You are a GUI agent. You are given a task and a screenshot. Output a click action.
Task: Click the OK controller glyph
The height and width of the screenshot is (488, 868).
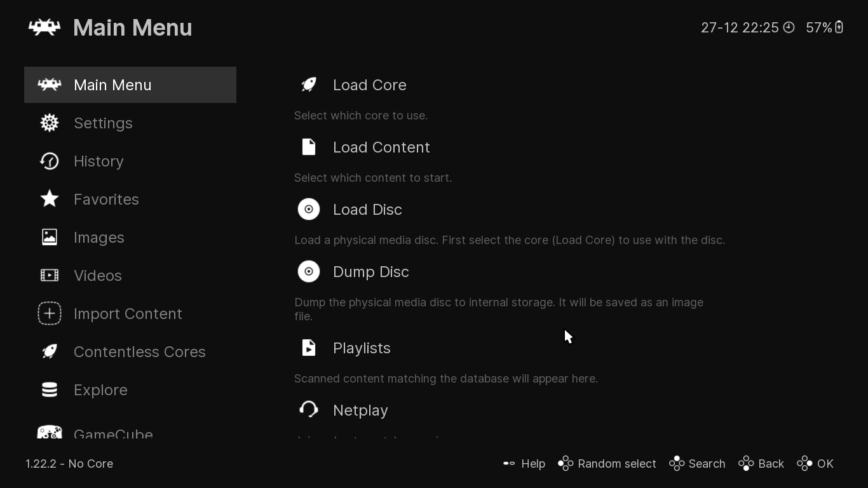pyautogui.click(x=804, y=464)
